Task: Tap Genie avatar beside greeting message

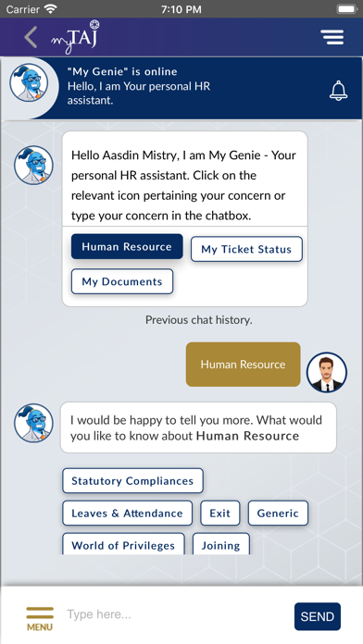Action: (33, 165)
